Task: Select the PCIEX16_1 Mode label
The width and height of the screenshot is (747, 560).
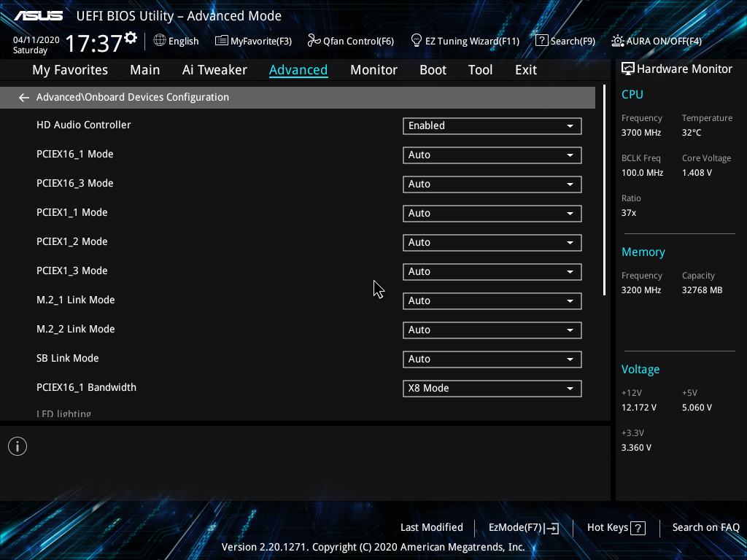Action: [x=75, y=155]
